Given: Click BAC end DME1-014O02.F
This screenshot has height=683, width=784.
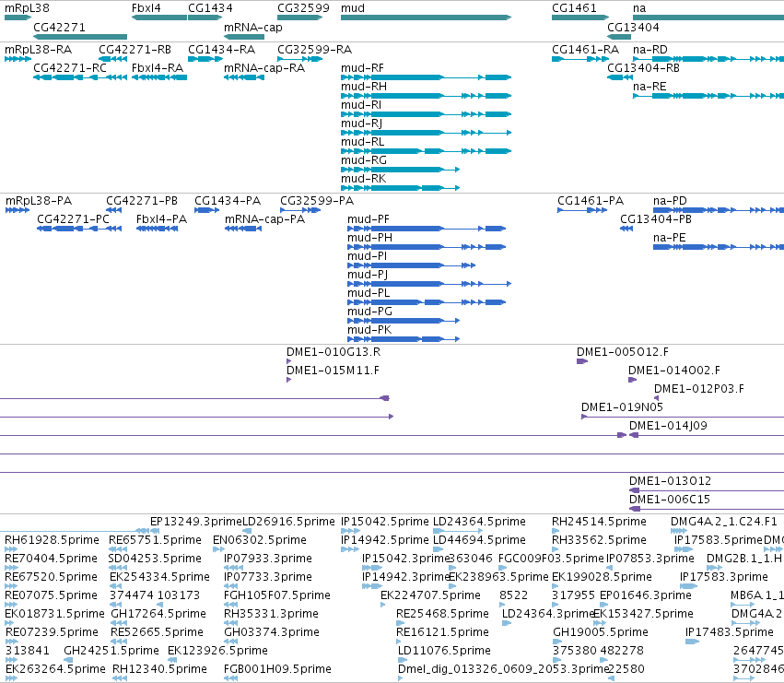Looking at the screenshot, I should coord(633,380).
